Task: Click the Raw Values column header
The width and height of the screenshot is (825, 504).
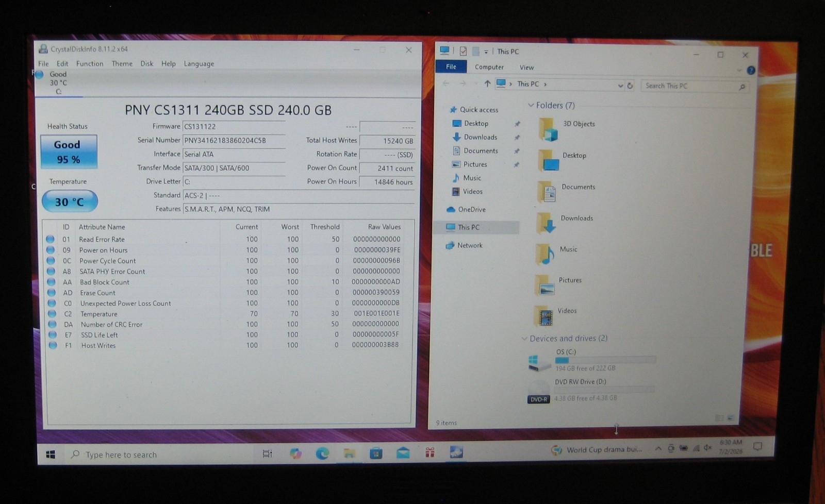Action: point(384,227)
